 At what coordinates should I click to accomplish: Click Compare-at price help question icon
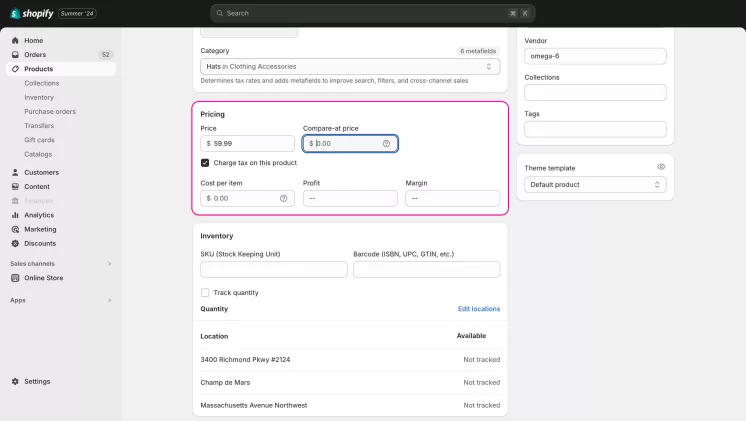[x=386, y=144]
